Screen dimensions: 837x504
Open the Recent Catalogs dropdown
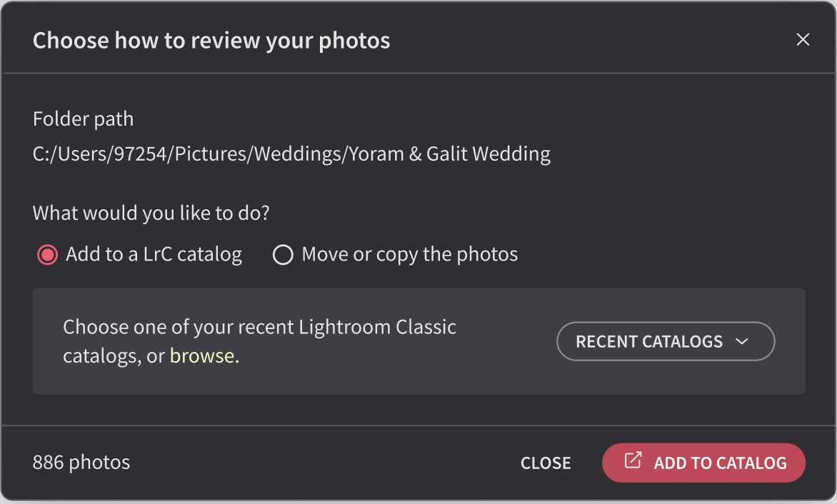click(666, 341)
